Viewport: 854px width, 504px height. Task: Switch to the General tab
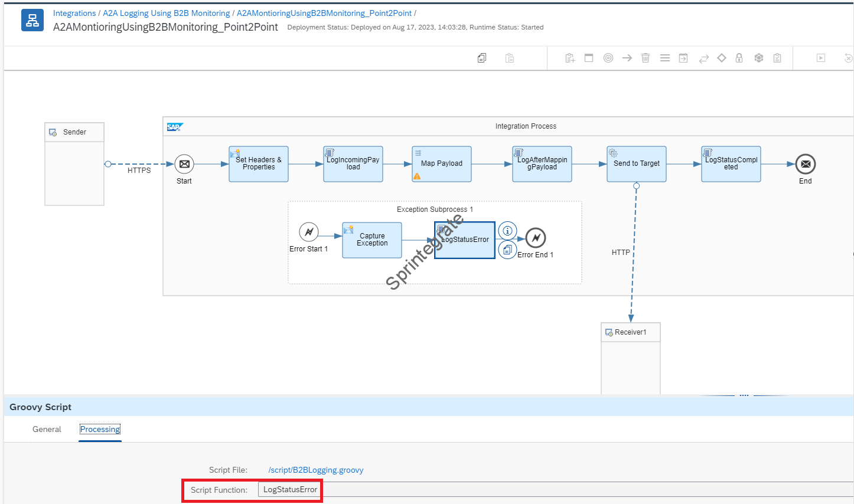[47, 429]
